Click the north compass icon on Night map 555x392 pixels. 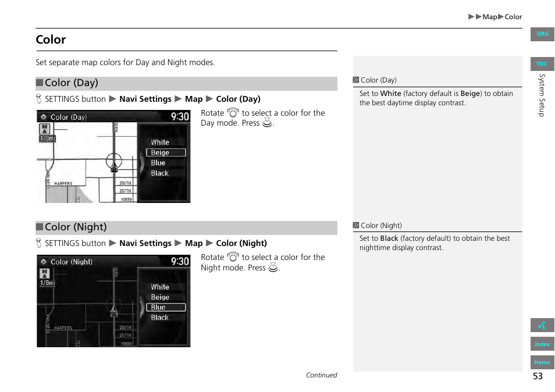pyautogui.click(x=45, y=273)
